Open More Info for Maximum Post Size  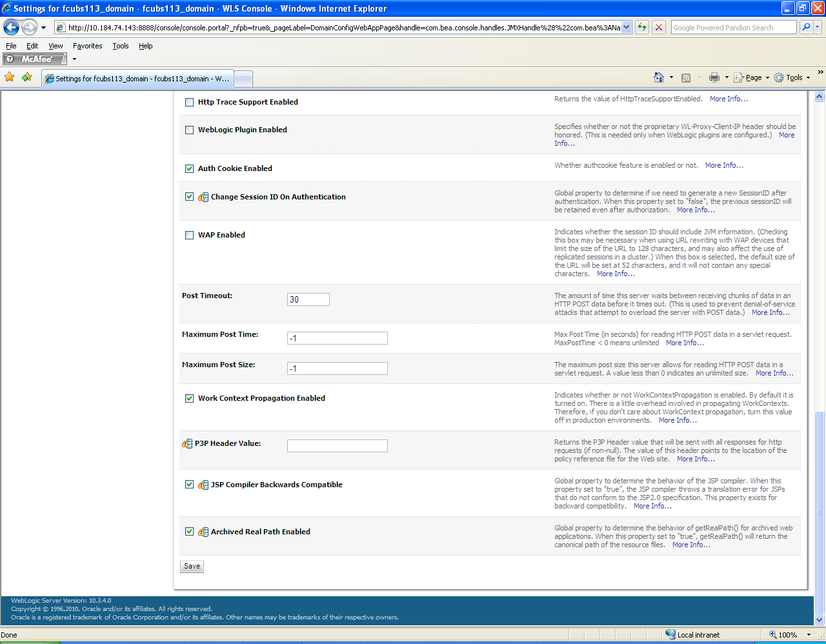(774, 373)
